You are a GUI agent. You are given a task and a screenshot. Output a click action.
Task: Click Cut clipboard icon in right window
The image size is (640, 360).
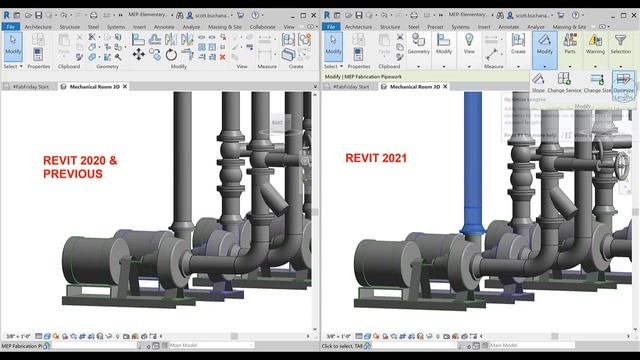coord(400,37)
